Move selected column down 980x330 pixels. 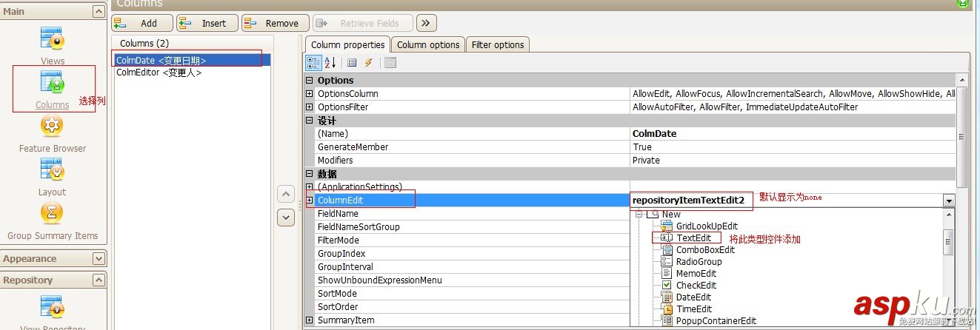tap(286, 218)
